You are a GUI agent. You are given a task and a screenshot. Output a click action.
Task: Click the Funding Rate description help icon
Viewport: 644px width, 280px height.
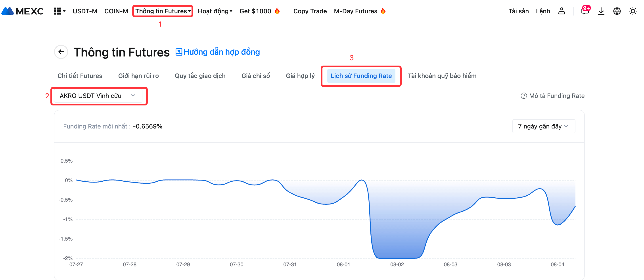(x=523, y=96)
